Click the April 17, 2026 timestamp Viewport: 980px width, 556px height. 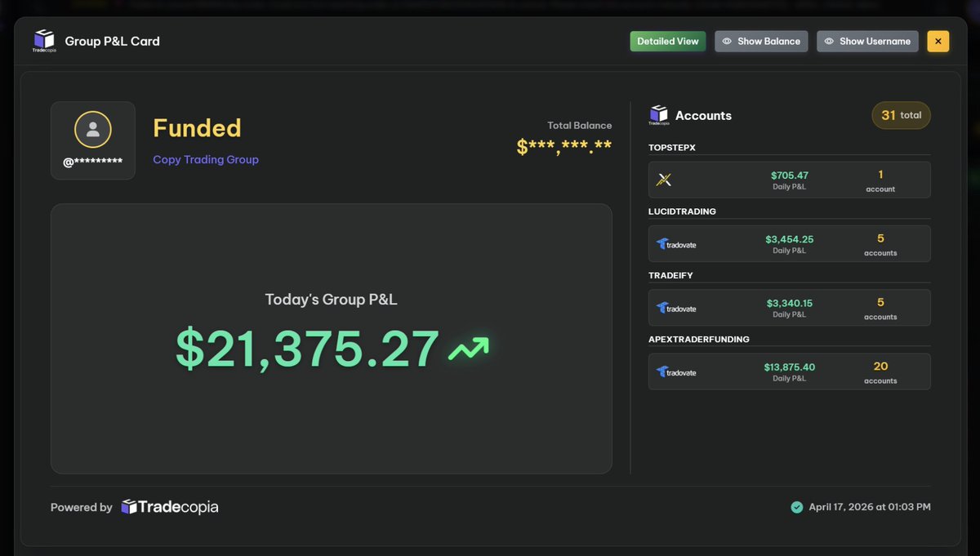870,507
